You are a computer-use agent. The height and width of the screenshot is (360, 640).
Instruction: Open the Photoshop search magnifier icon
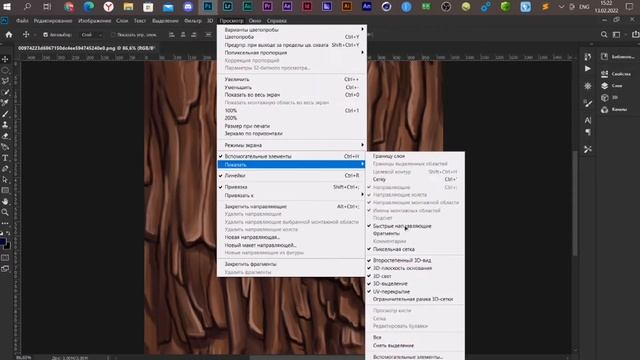coord(604,35)
